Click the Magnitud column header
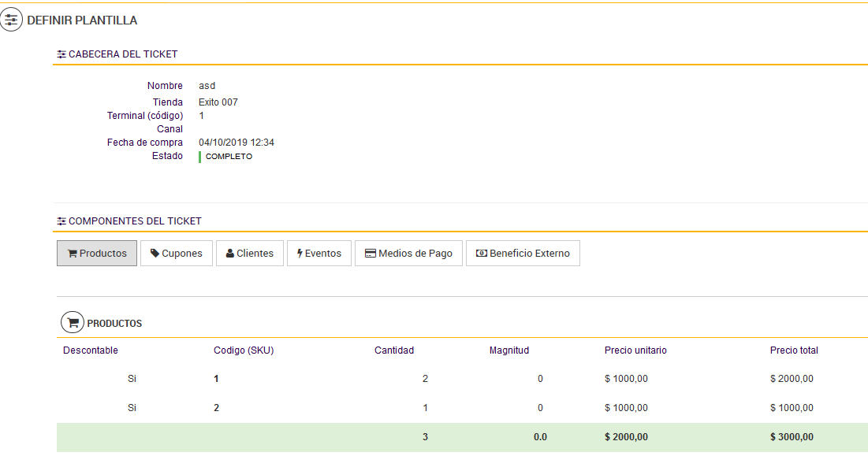 (509, 350)
